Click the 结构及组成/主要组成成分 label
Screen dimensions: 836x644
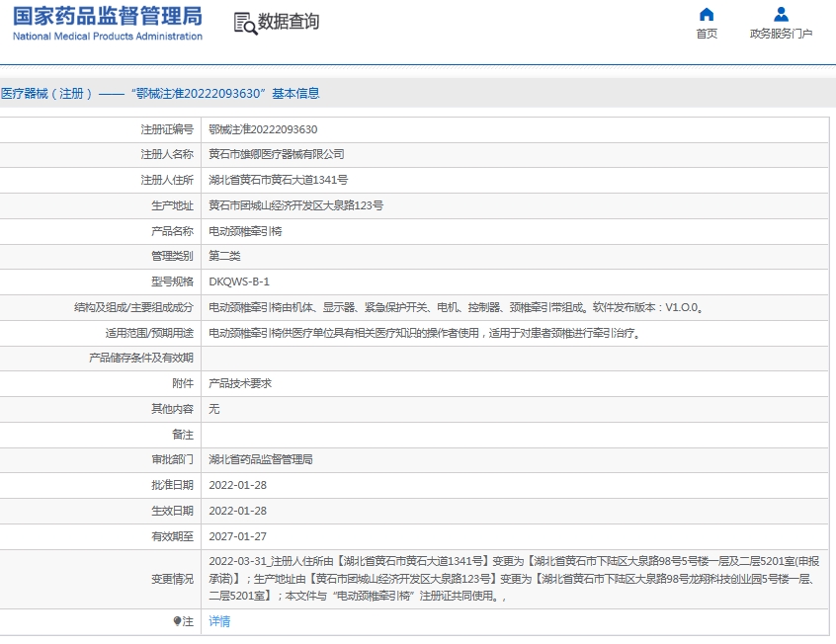(x=133, y=307)
